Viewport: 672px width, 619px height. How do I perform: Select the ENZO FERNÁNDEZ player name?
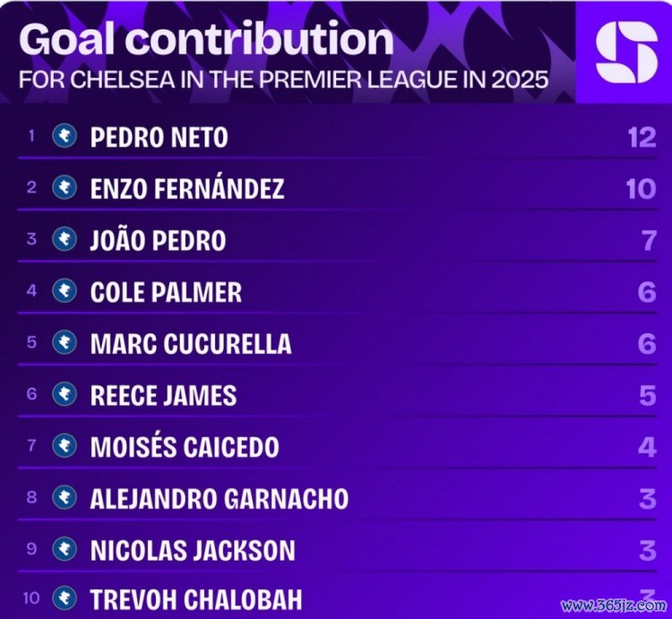coord(187,188)
